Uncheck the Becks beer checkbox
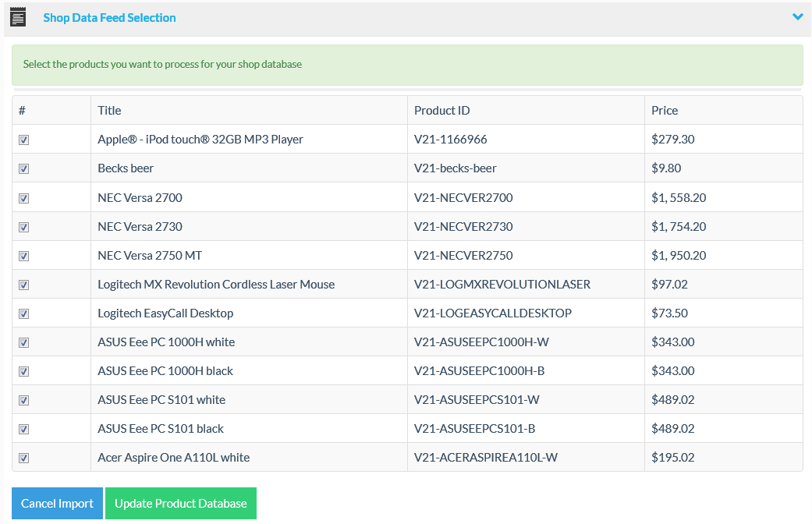 pos(23,169)
